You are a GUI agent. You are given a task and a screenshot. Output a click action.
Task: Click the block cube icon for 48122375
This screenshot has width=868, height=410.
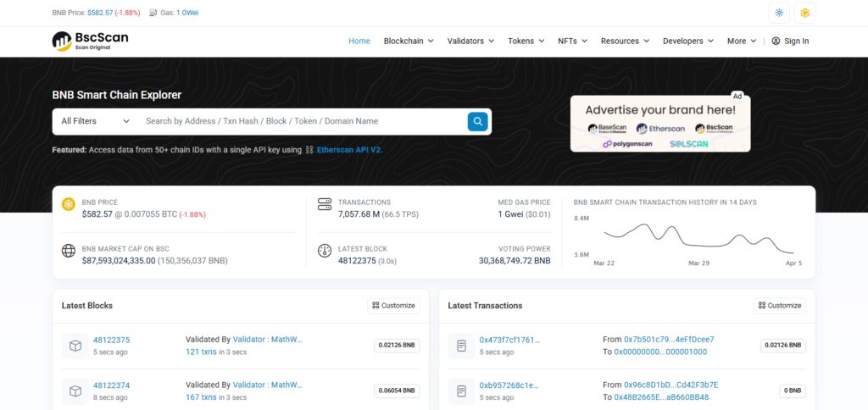pyautogui.click(x=75, y=346)
